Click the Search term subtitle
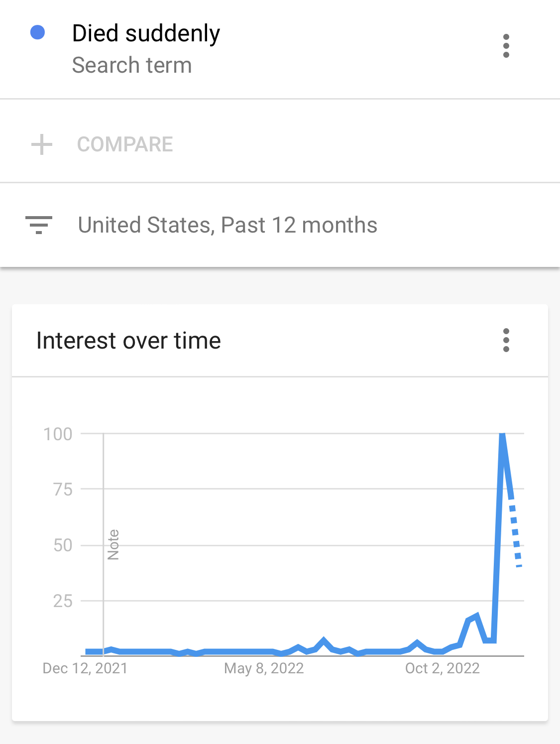Viewport: 560px width, 744px height. pyautogui.click(x=132, y=65)
